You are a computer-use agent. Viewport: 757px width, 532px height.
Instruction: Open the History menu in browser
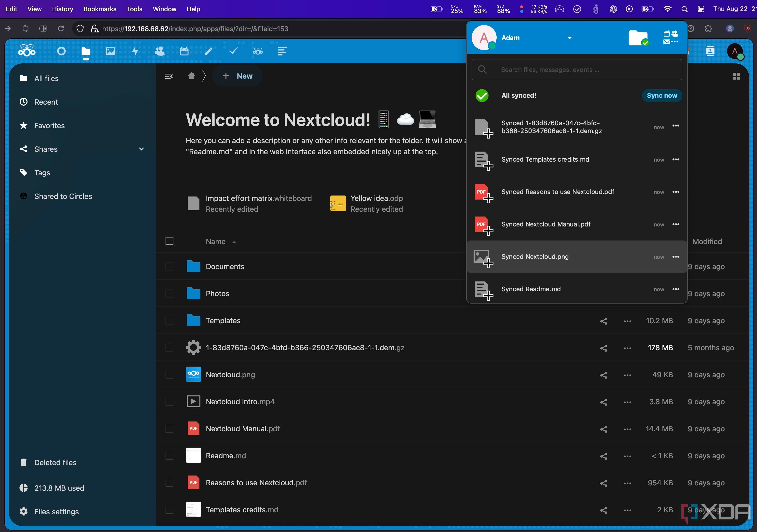point(63,9)
